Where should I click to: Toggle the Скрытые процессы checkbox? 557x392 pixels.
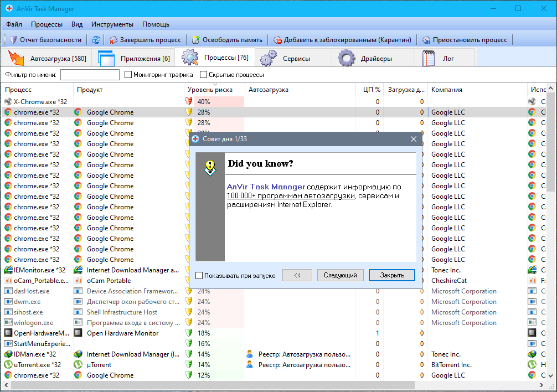(x=204, y=75)
